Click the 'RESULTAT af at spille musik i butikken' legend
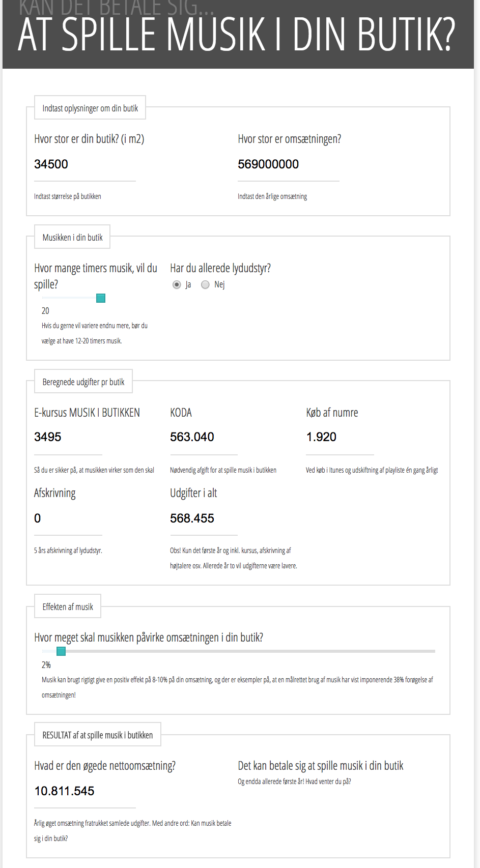The width and height of the screenshot is (480, 868). (x=98, y=735)
